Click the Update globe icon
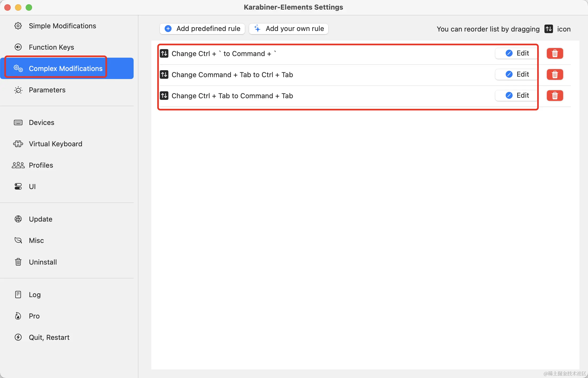 click(x=18, y=219)
